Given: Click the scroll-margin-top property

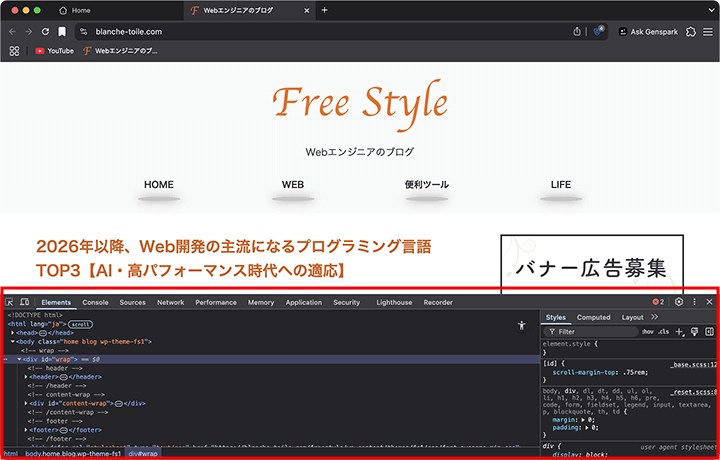Looking at the screenshot, I should pyautogui.click(x=582, y=373).
